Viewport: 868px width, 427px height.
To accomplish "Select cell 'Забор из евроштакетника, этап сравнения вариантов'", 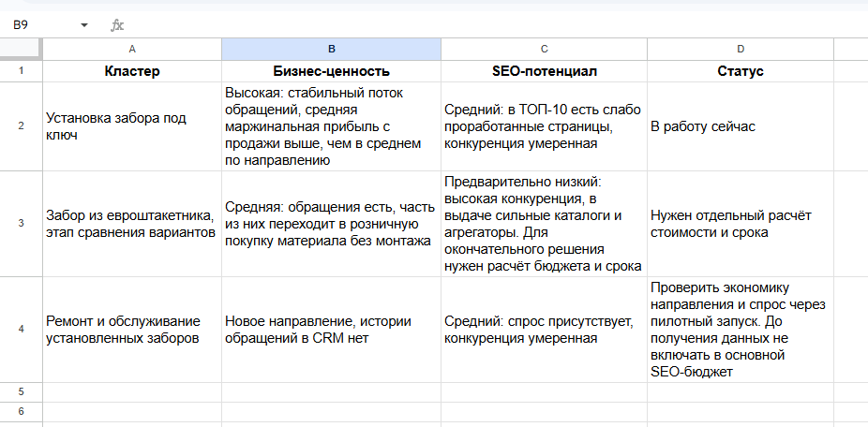I will (x=132, y=224).
